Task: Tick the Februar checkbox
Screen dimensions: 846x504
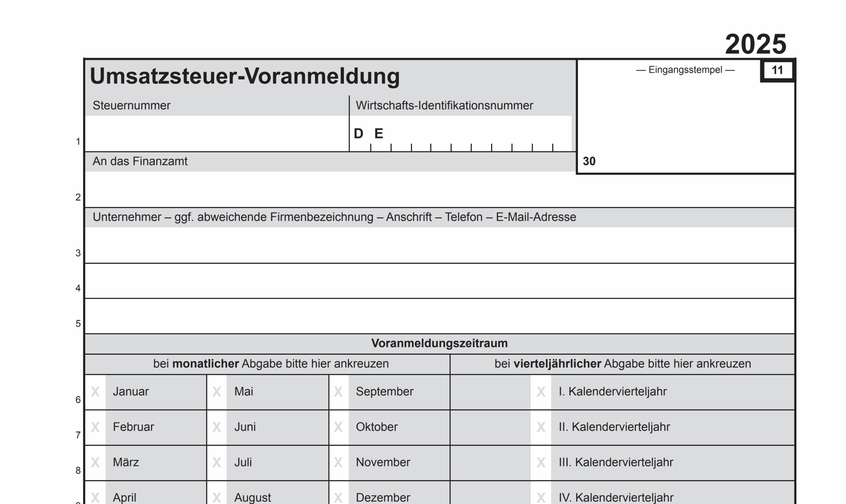Action: coord(96,427)
